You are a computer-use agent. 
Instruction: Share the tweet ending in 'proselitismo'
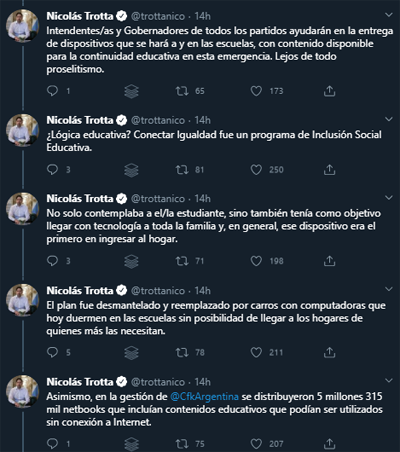tap(329, 91)
